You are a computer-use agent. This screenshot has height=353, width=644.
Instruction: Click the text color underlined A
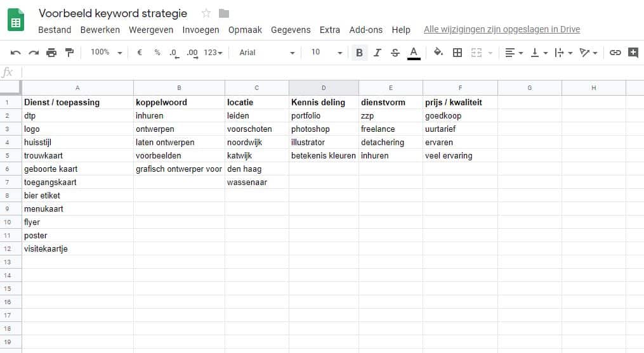414,53
